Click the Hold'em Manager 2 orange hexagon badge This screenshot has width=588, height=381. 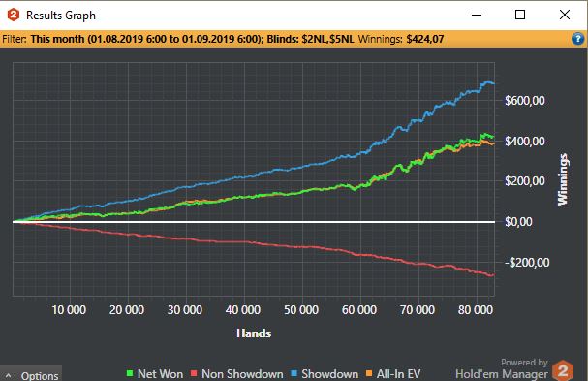(562, 370)
